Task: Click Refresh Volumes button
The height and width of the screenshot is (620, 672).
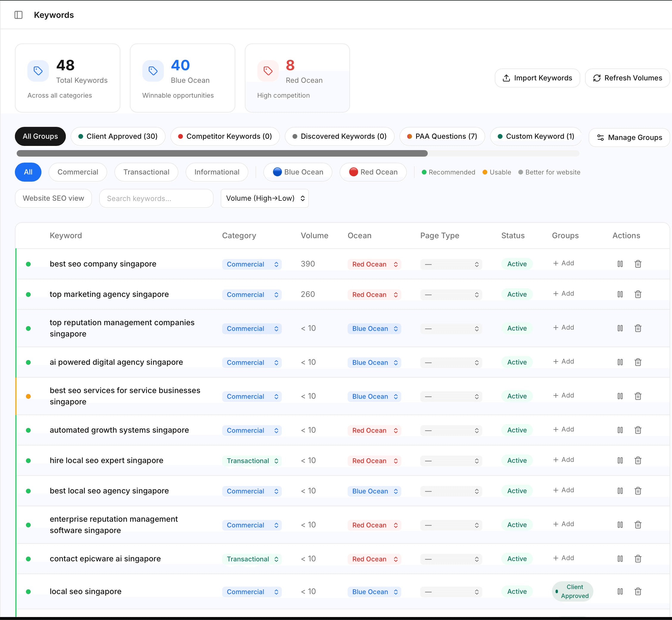Action: pos(627,78)
